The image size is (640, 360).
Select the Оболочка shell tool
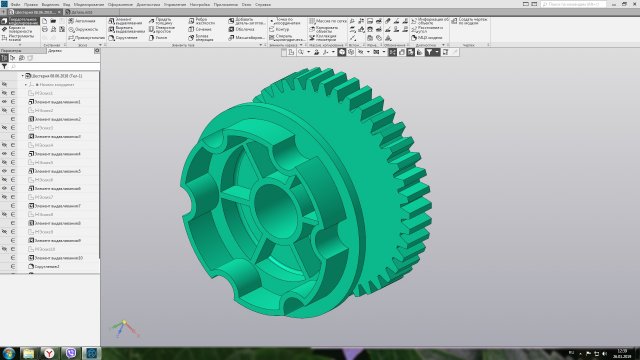[241, 29]
